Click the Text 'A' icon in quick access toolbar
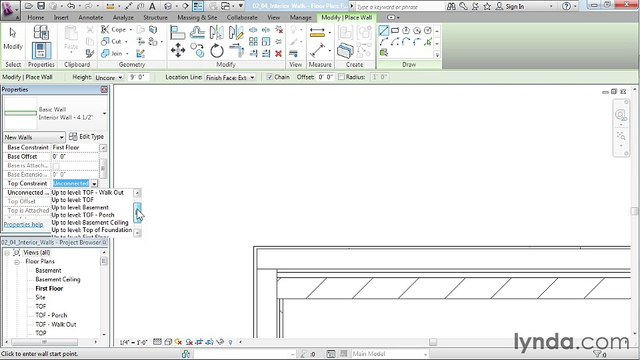 (152, 6)
